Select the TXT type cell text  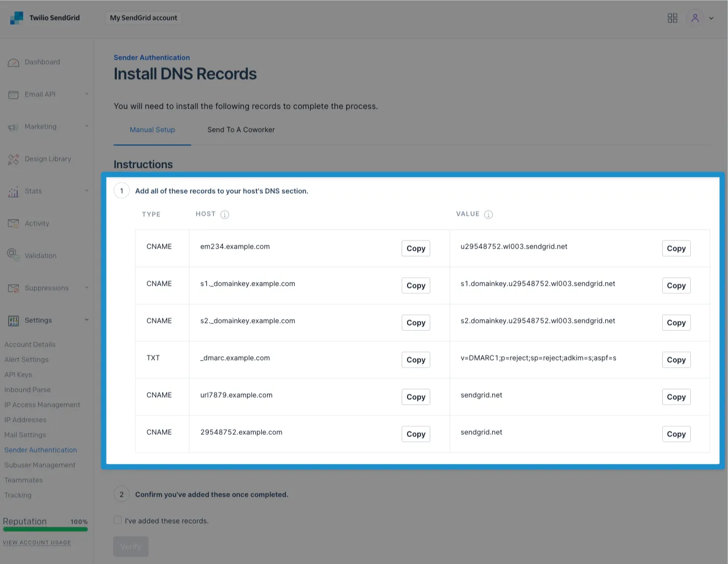coord(153,358)
